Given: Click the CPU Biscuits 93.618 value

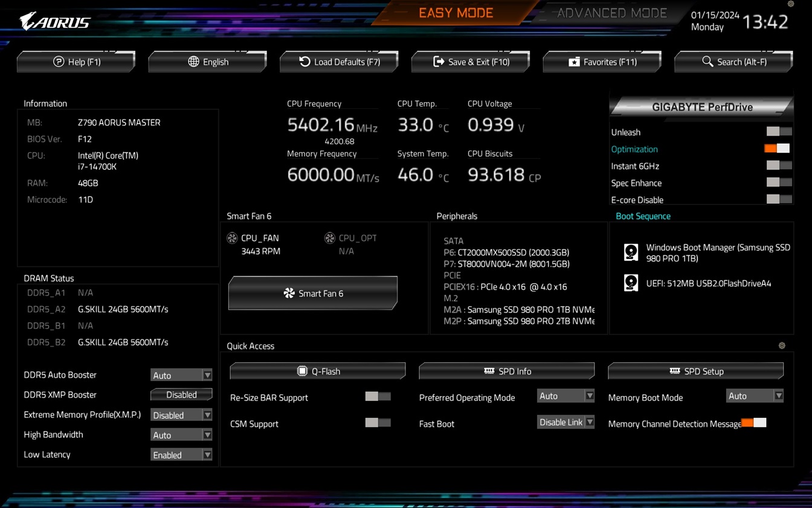Looking at the screenshot, I should [x=496, y=175].
